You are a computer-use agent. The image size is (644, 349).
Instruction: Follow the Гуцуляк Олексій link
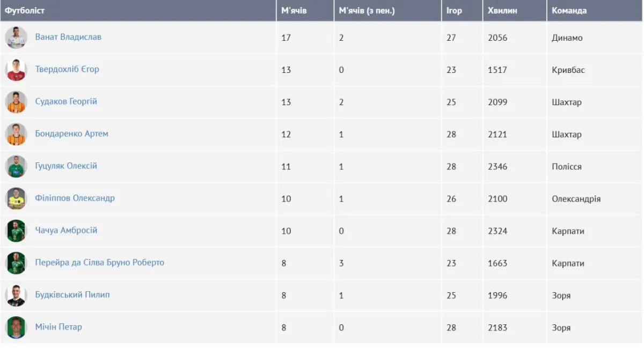point(66,166)
